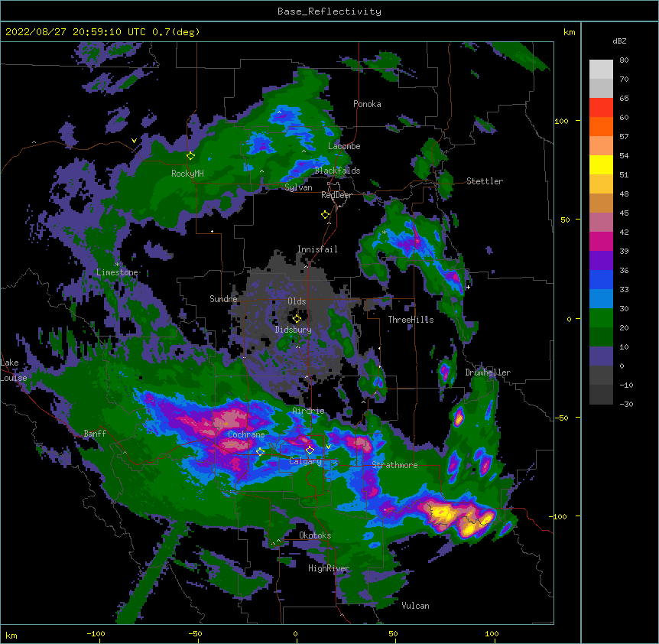Select the dark green 10-20 dBZ swatch

601,337
